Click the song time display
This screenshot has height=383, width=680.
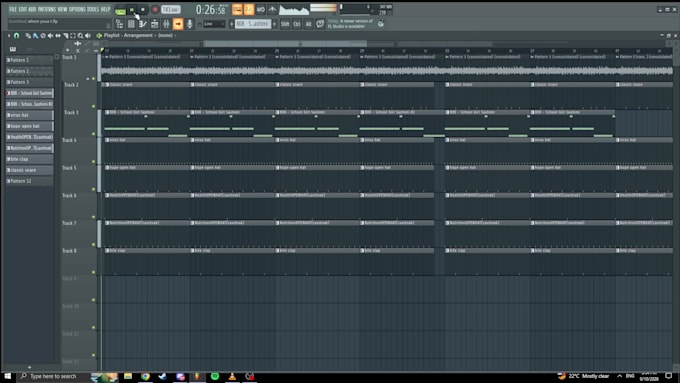(211, 10)
